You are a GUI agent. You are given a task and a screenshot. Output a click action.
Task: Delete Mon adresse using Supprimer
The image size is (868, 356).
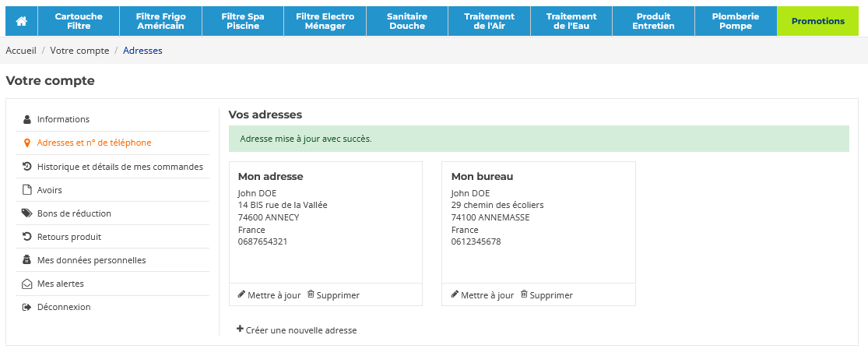333,295
